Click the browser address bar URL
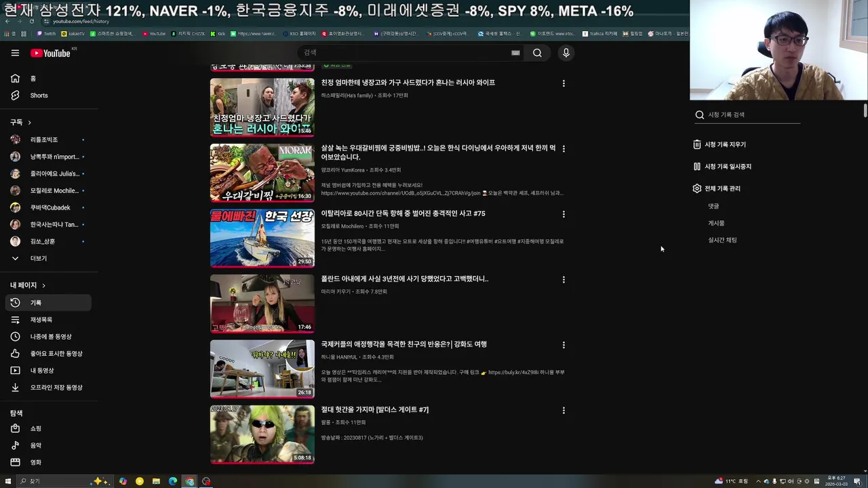Viewport: 868px width, 488px height. tap(81, 22)
